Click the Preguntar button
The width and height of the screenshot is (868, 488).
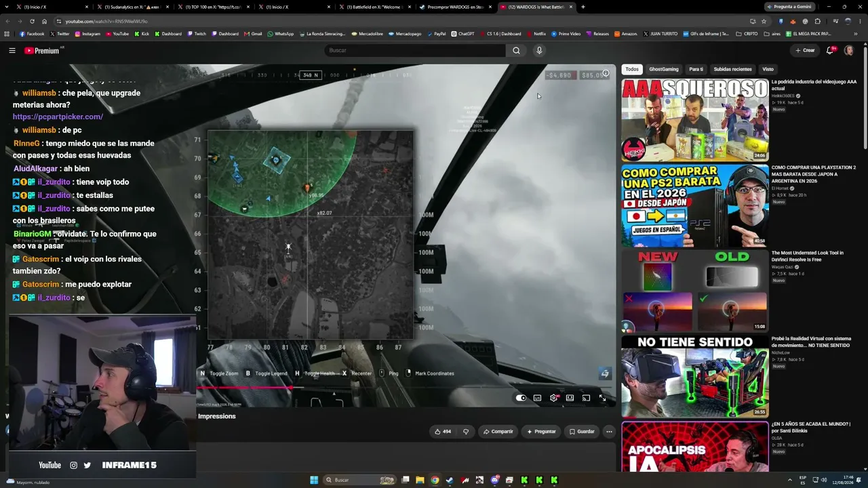click(x=541, y=431)
